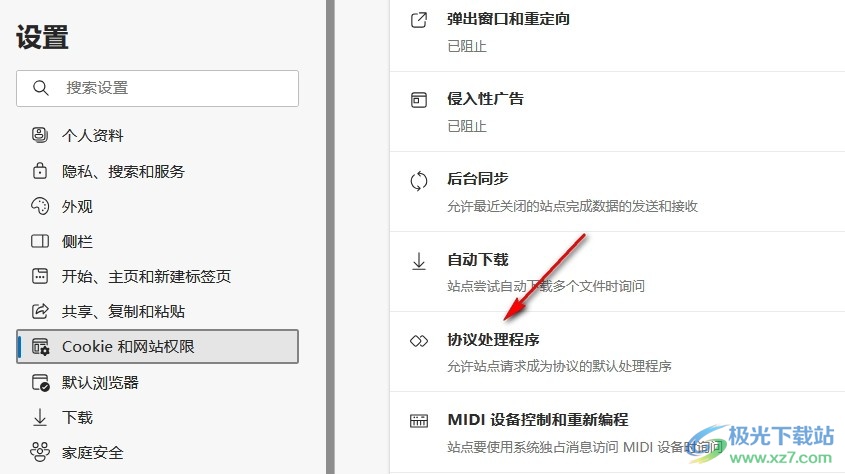The width and height of the screenshot is (845, 474).
Task: Click the icon beside 默认浏览器
Action: (x=40, y=382)
